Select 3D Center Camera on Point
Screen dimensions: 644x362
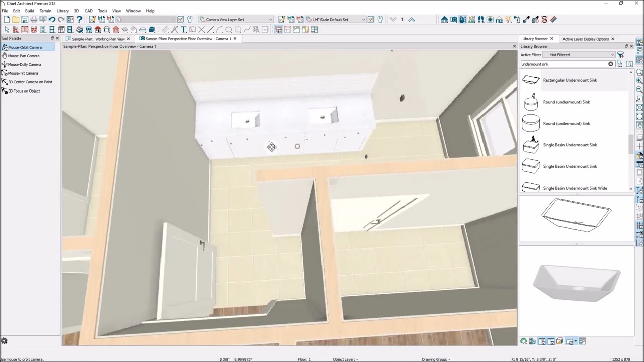click(x=29, y=82)
